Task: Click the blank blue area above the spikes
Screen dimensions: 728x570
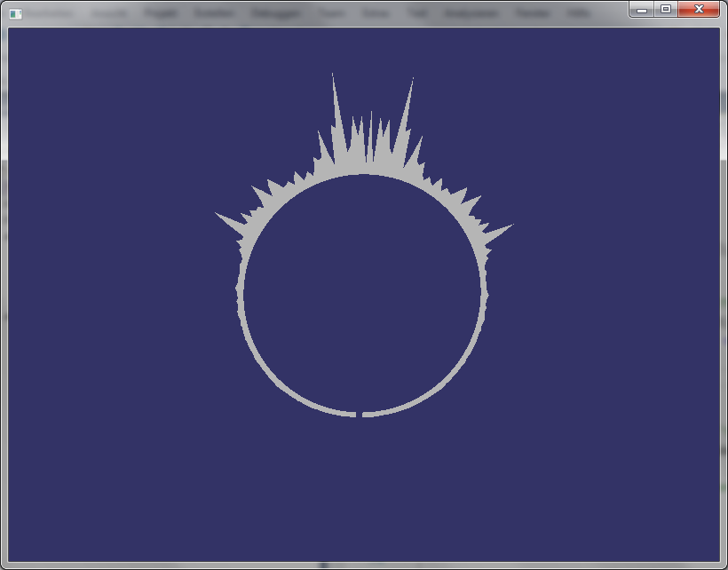Action: pyautogui.click(x=364, y=55)
